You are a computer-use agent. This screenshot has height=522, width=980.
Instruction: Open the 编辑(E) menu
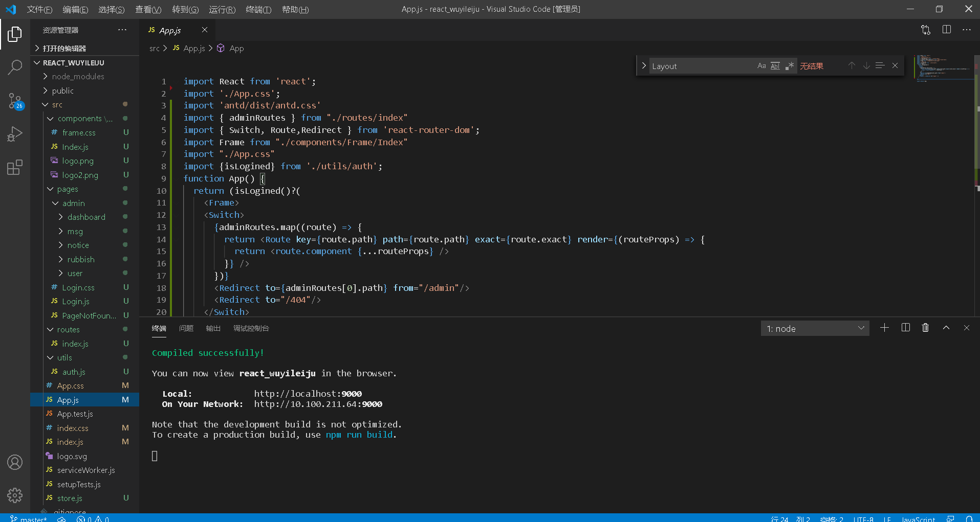coord(75,9)
